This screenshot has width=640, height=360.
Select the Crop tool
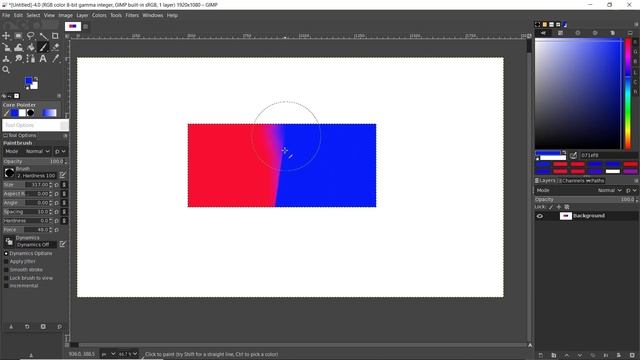(55, 36)
